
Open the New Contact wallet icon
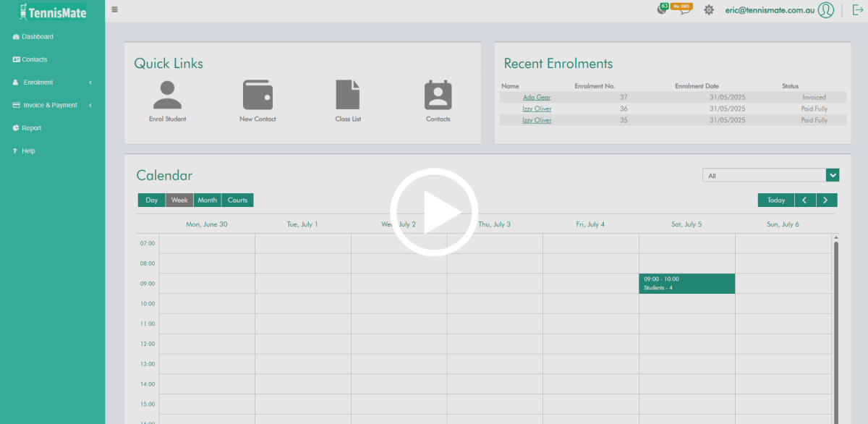coord(258,95)
